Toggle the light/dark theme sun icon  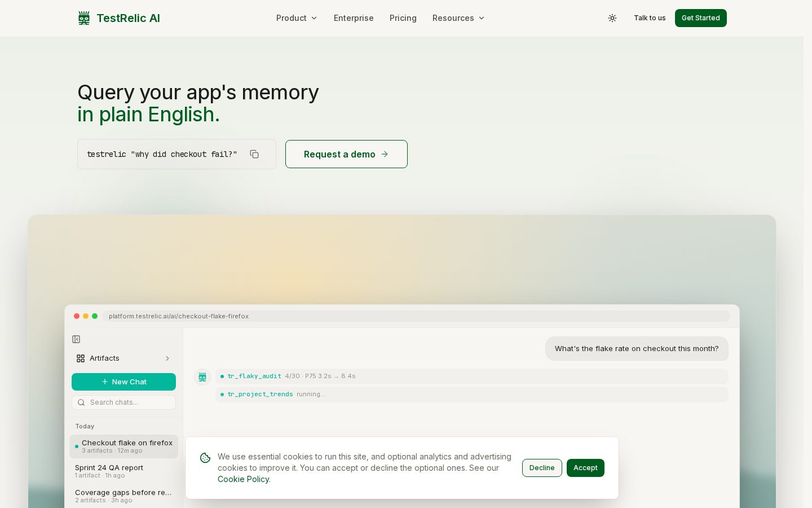coord(612,18)
